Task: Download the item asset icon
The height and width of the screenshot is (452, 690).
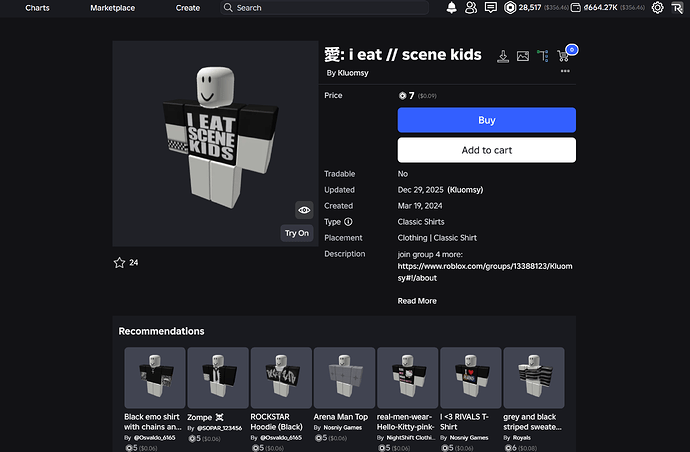Action: coord(503,56)
